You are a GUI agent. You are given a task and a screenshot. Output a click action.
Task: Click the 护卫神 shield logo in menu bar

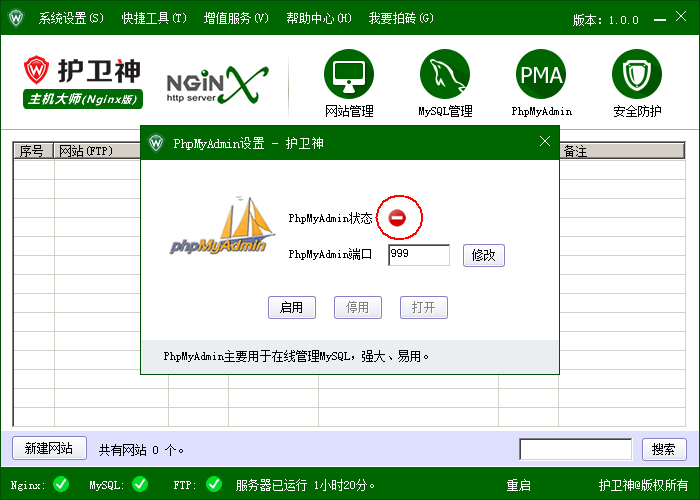pyautogui.click(x=16, y=18)
